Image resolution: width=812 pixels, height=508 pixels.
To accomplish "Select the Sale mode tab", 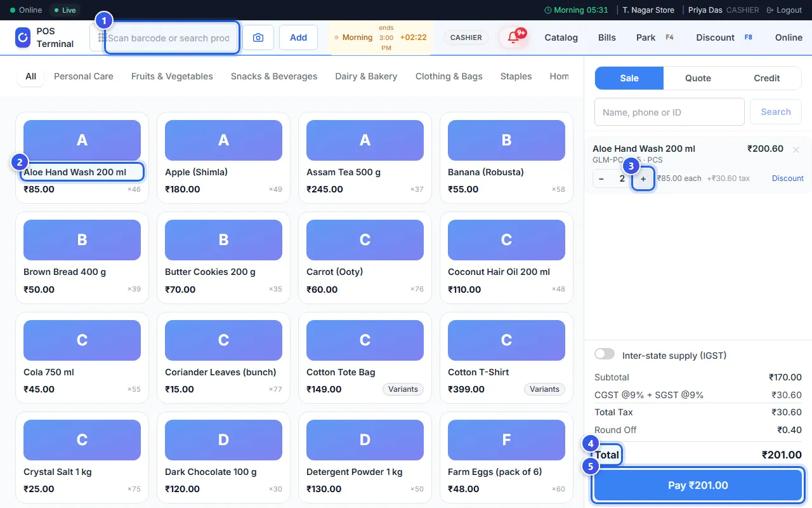I will pyautogui.click(x=629, y=78).
